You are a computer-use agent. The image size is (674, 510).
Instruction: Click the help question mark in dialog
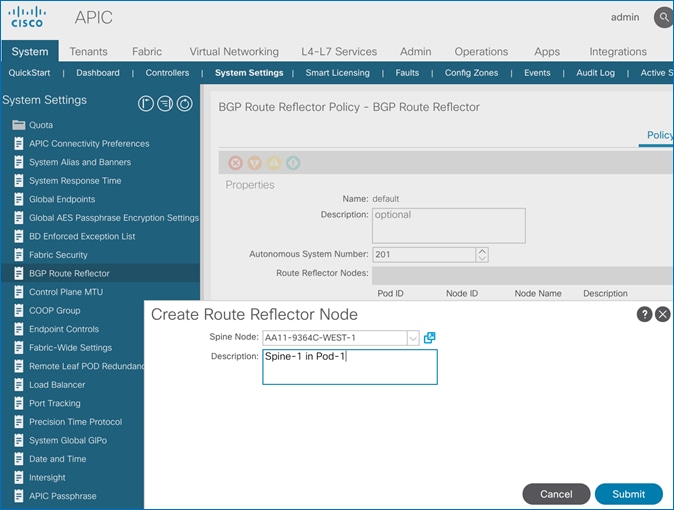(645, 314)
